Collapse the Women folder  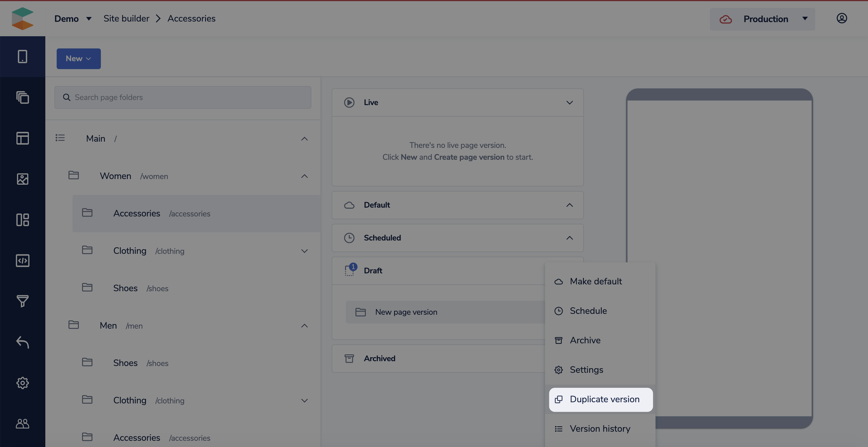point(304,176)
